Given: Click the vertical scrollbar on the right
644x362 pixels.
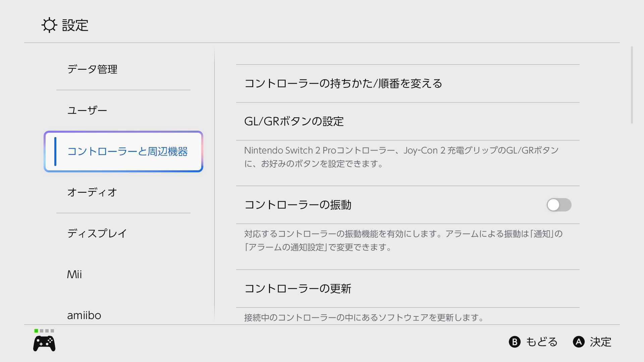Looking at the screenshot, I should 632,85.
